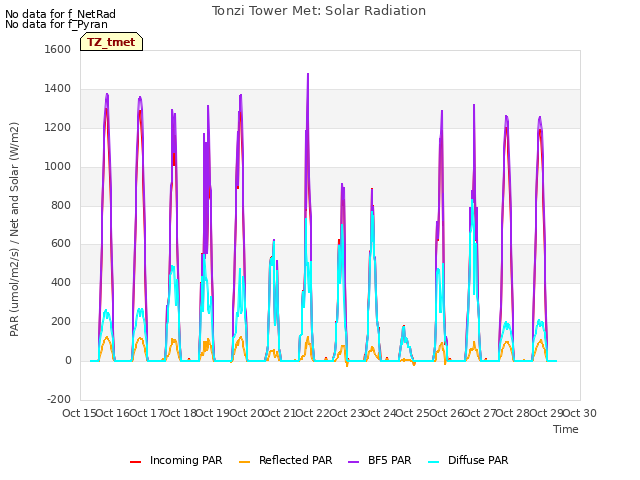
Task: Click the Diffuse PAR legend label
Action: pos(478,460)
